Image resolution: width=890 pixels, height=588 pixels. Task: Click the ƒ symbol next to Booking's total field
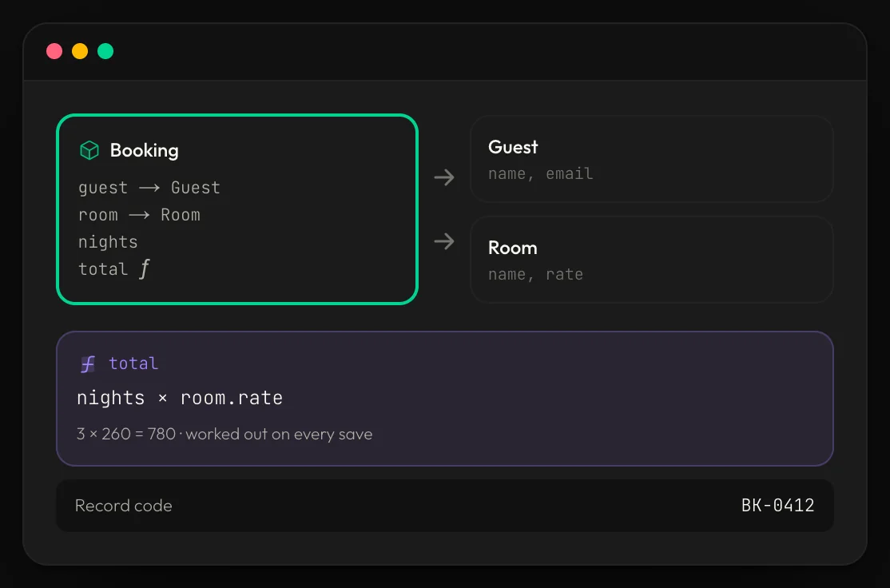tap(145, 268)
